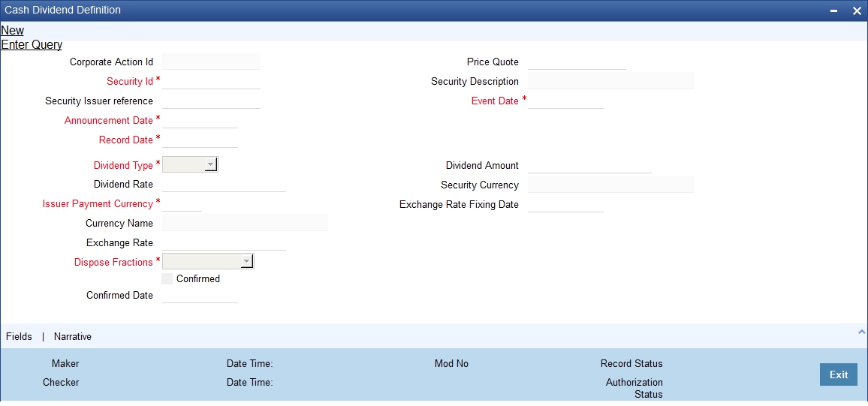The height and width of the screenshot is (406, 868).
Task: Focus the Issuer Payment Currency field
Action: pyautogui.click(x=182, y=203)
